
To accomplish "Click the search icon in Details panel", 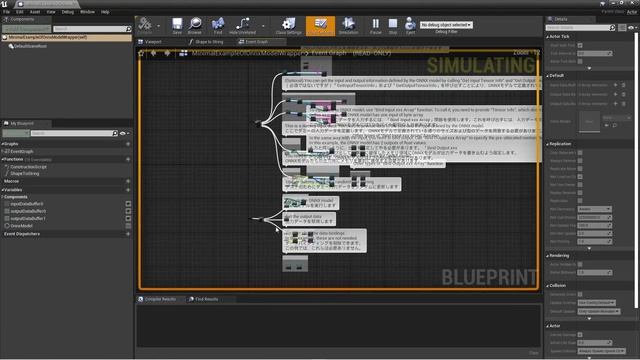I will [x=612, y=28].
